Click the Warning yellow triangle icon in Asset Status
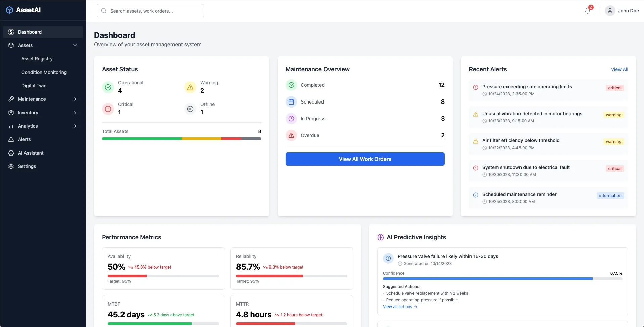 click(x=190, y=87)
